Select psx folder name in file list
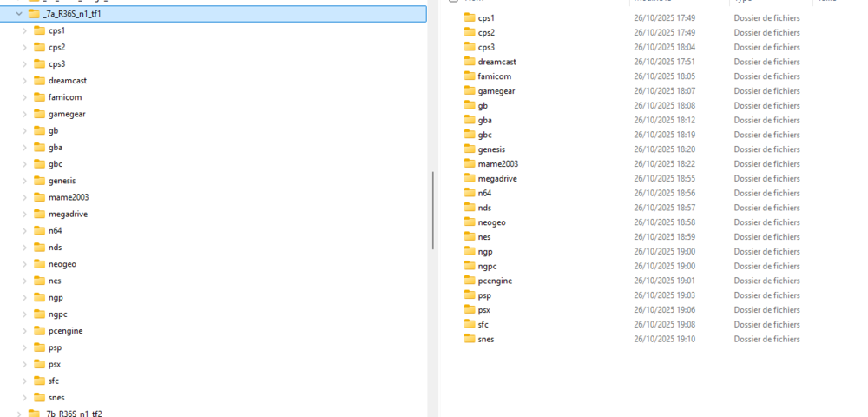The image size is (868, 417). pyautogui.click(x=484, y=309)
